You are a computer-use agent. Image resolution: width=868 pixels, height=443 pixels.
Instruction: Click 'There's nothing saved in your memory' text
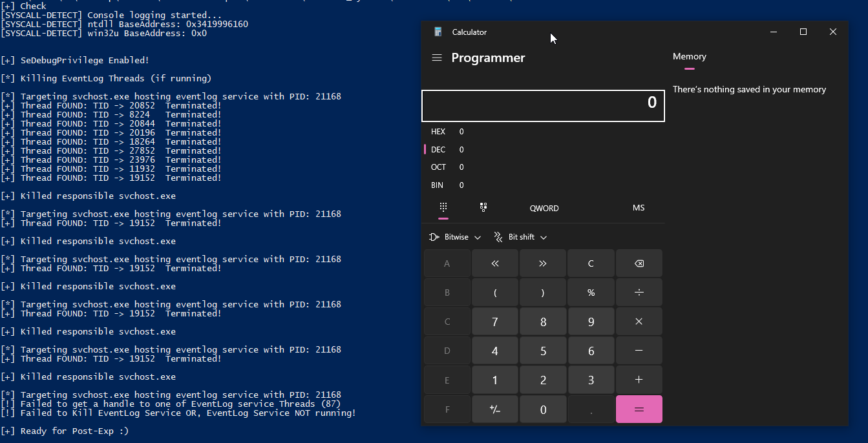click(749, 90)
